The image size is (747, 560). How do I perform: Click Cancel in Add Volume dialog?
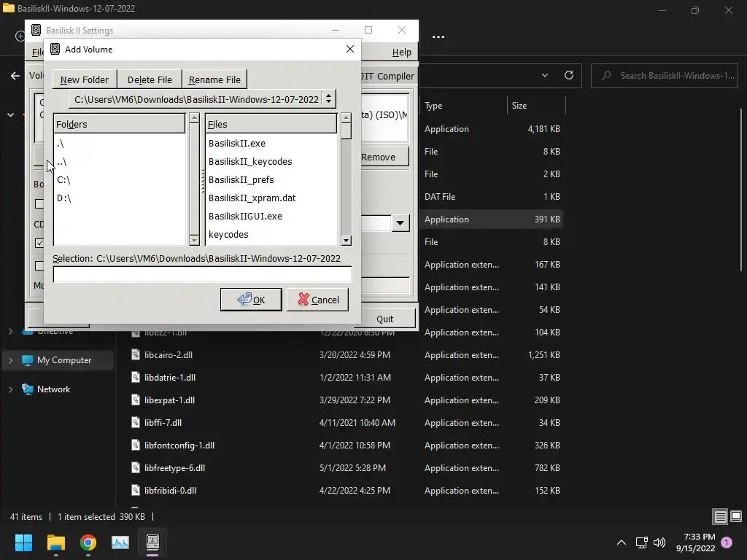click(318, 300)
